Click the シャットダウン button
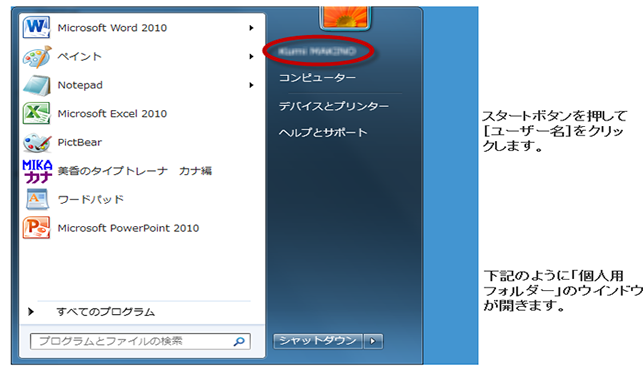The height and width of the screenshot is (386, 643). [318, 341]
